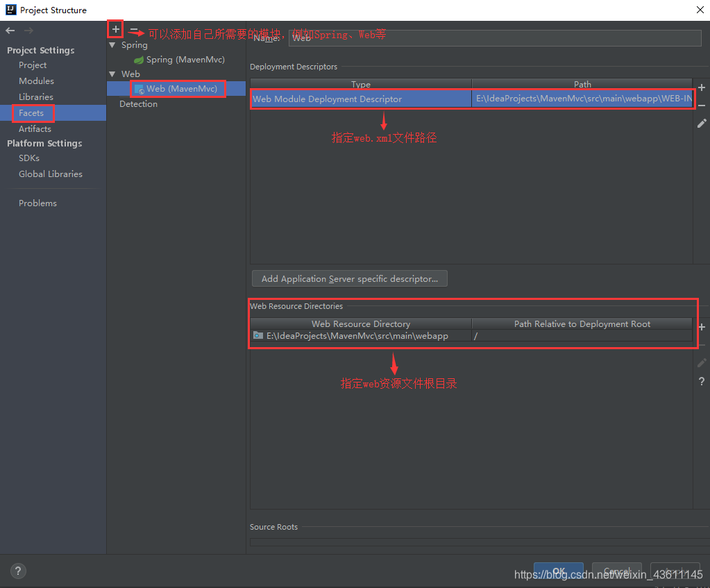Viewport: 710px width, 588px height.
Task: Click the Type column header
Action: tap(361, 84)
